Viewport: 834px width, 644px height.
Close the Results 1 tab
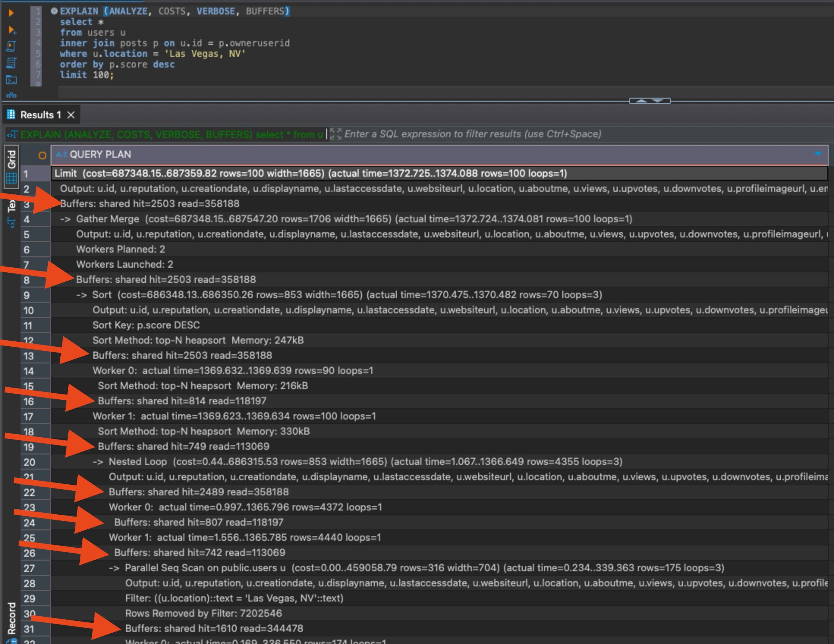pos(71,115)
